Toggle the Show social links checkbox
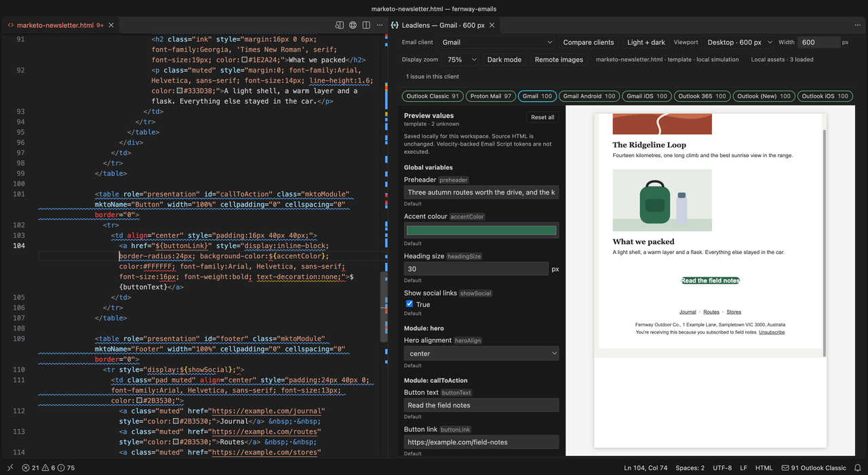Image resolution: width=868 pixels, height=475 pixels. point(409,304)
